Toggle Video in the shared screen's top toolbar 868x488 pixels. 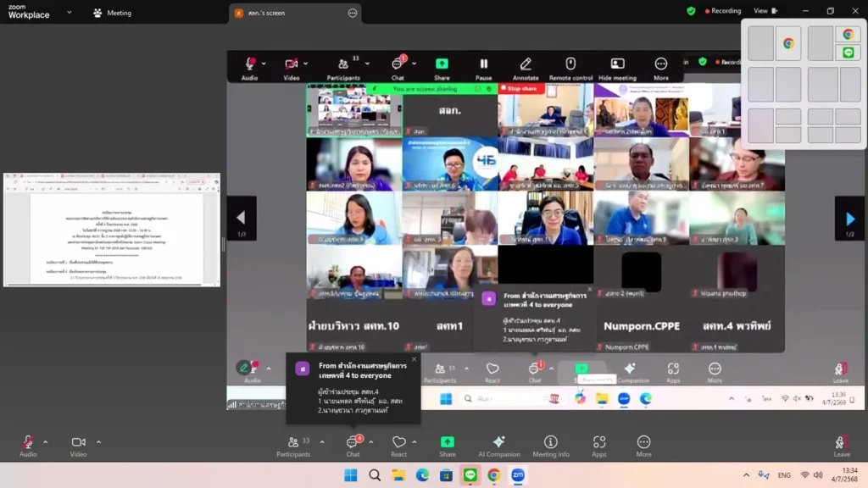(292, 69)
